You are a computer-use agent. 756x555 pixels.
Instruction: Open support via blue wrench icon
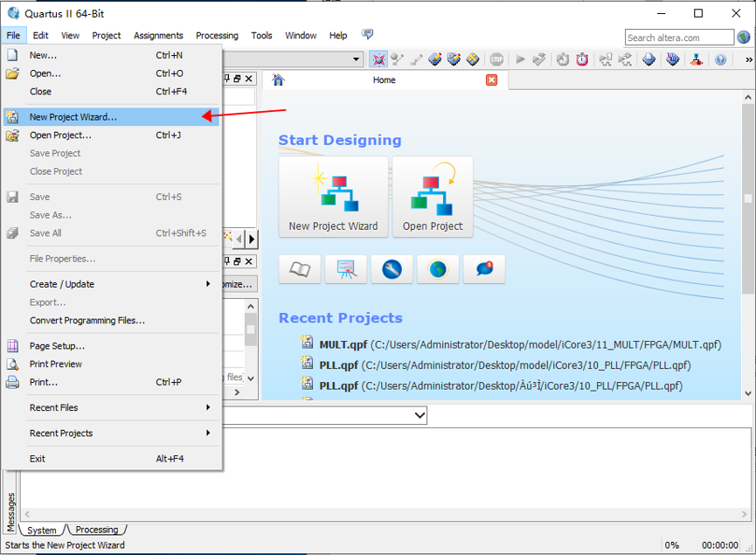click(392, 269)
